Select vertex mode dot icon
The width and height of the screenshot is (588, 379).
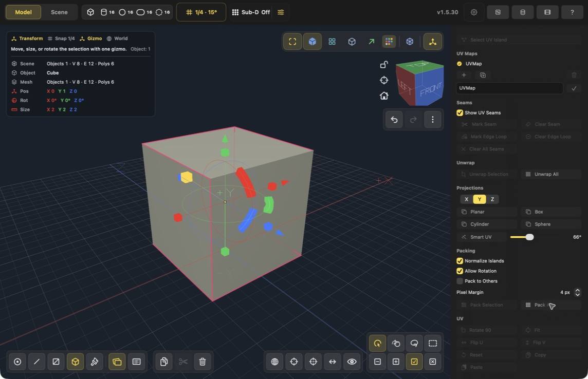[x=17, y=362]
